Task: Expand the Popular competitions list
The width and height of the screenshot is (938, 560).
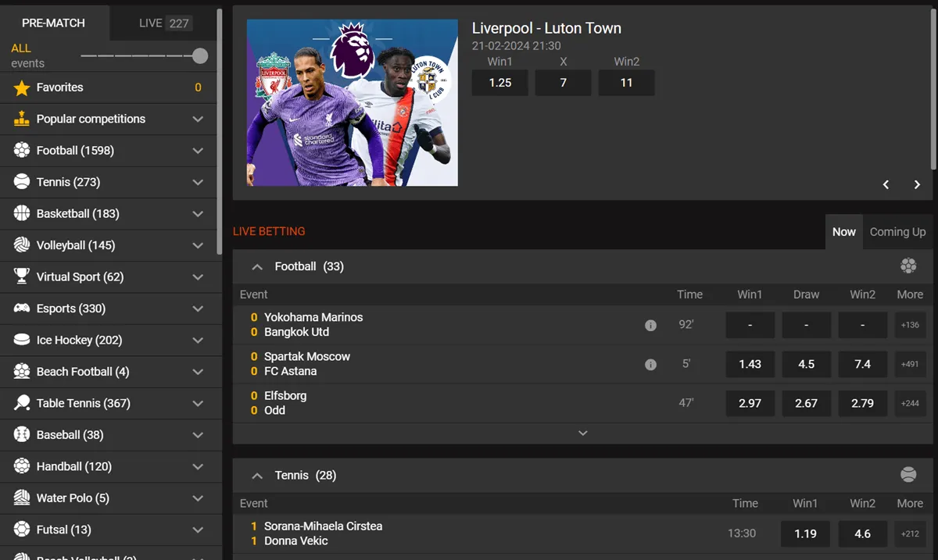Action: point(198,119)
